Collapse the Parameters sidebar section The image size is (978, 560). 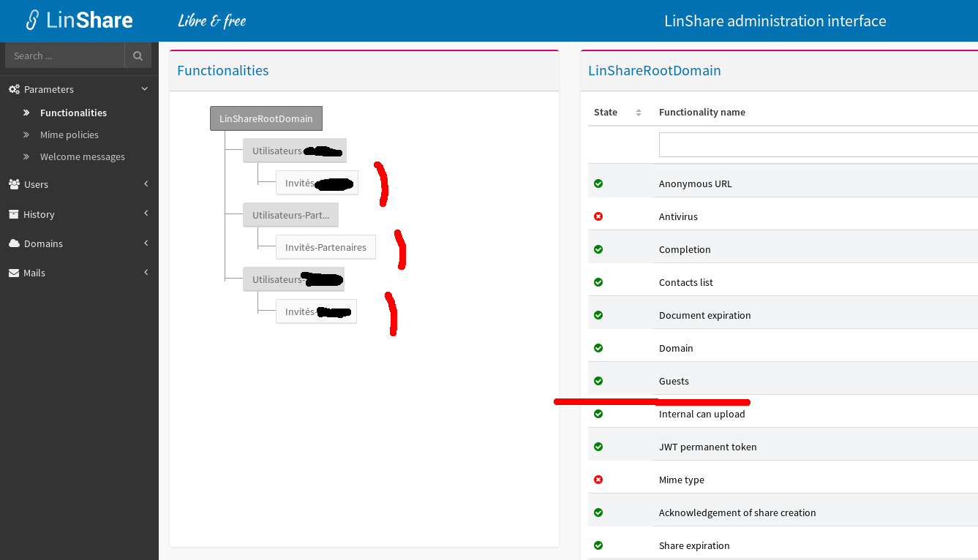[x=144, y=88]
